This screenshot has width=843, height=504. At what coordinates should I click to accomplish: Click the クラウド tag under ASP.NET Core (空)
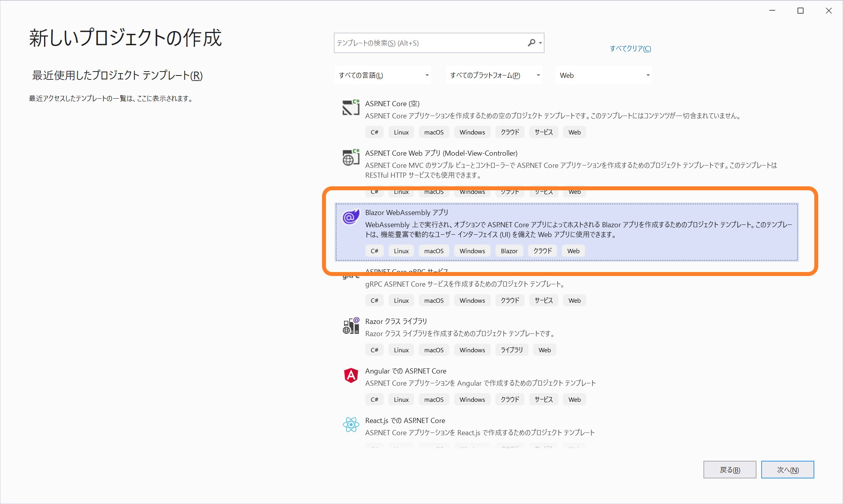[x=510, y=132]
